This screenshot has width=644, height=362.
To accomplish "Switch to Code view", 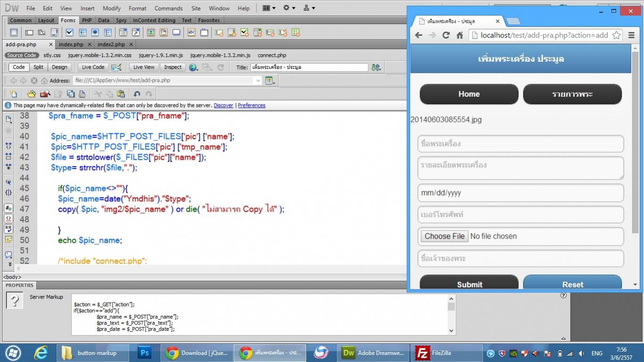I will [x=19, y=67].
